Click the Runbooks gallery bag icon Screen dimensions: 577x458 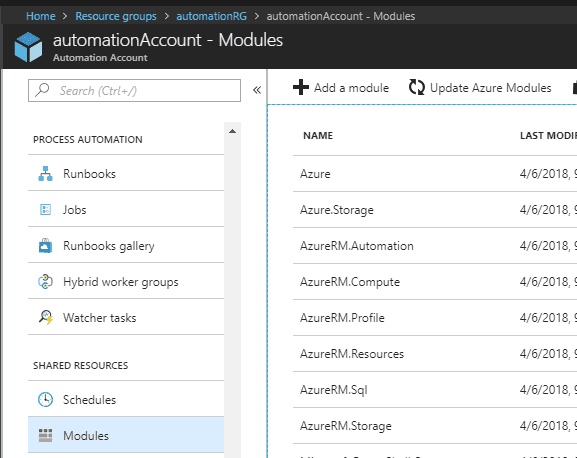pyautogui.click(x=45, y=246)
